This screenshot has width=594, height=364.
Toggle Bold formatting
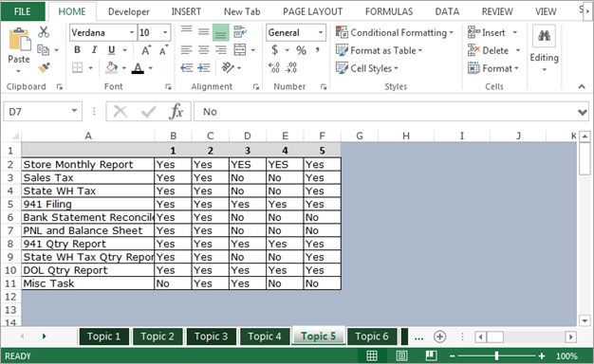(77, 50)
